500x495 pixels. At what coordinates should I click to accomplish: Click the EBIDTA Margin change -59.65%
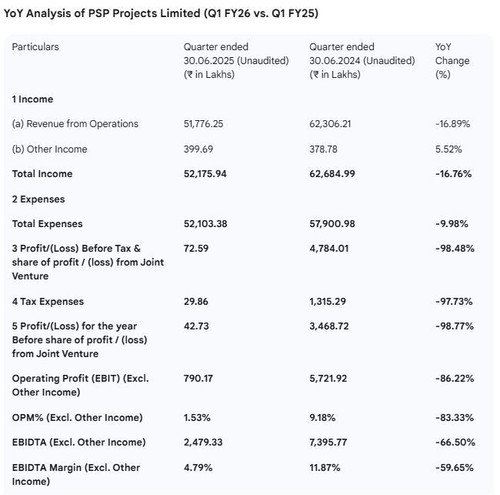pos(454,468)
